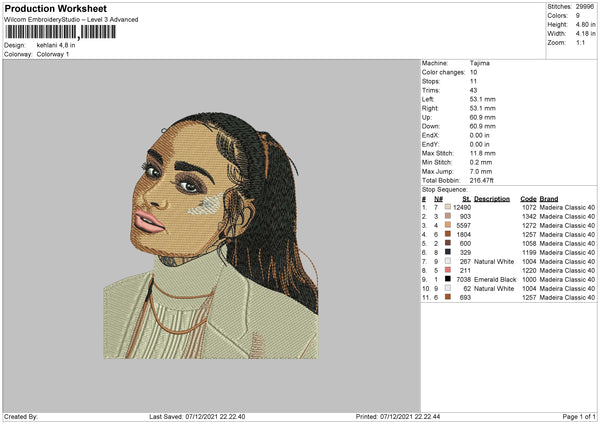Select the orange swatch for code 1272
Image resolution: width=600 pixels, height=424 pixels.
(447, 225)
